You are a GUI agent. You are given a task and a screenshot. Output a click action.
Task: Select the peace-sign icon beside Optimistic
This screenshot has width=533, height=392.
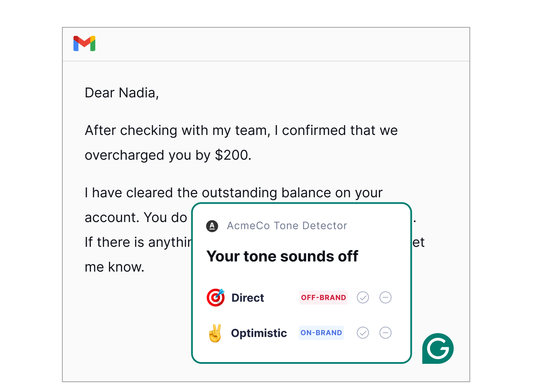tap(215, 333)
